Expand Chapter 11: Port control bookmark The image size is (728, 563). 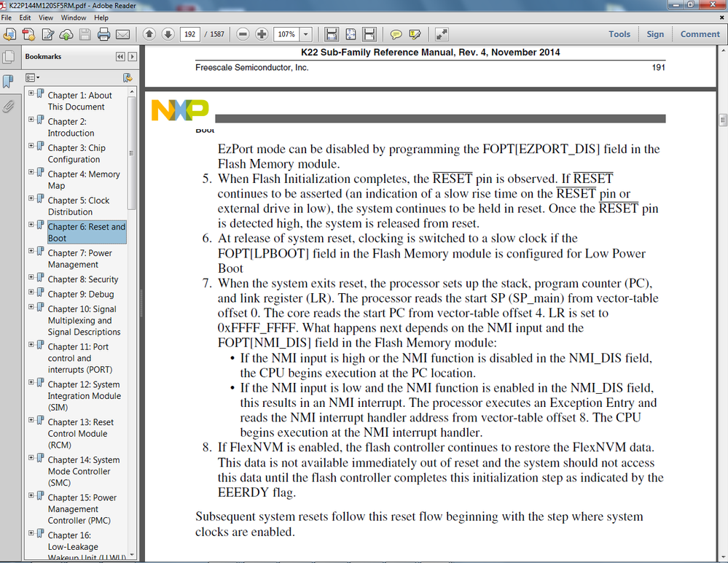(31, 345)
